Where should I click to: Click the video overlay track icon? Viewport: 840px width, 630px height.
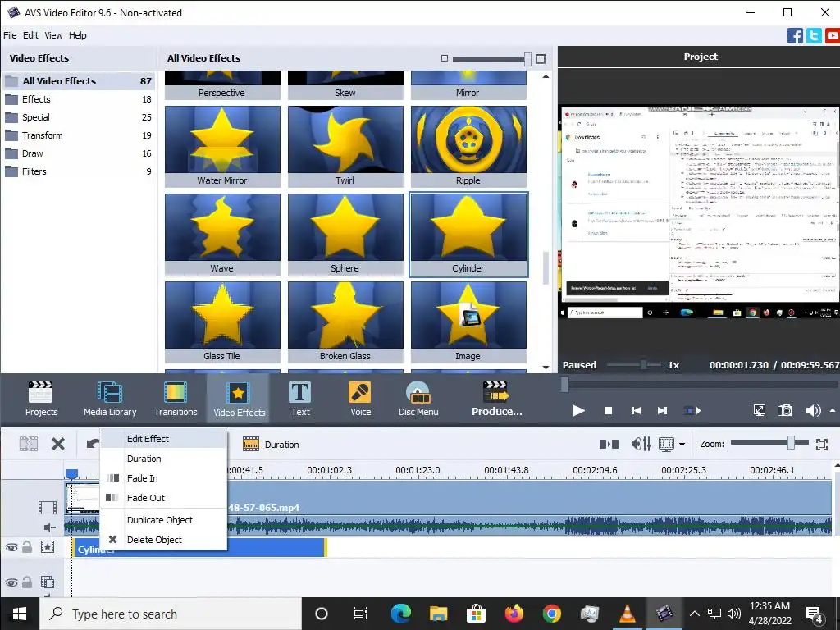(x=48, y=582)
